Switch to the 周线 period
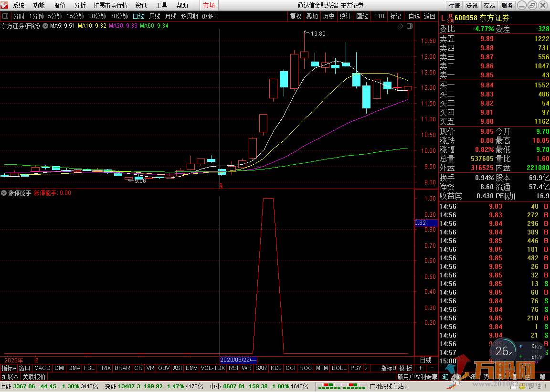 coord(154,16)
